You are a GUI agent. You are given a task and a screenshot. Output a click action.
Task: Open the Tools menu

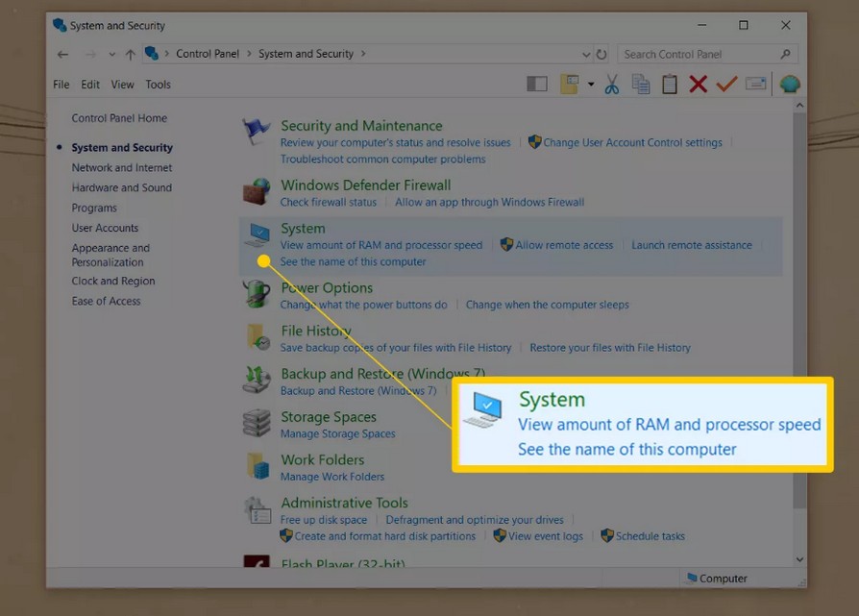158,85
